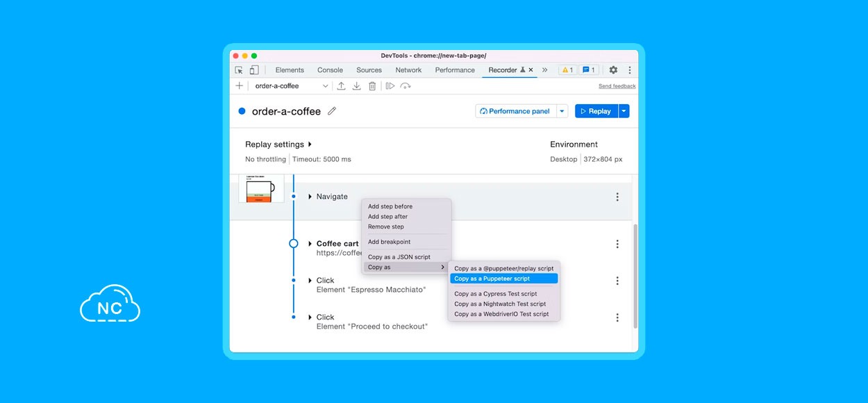Viewport: 868px width, 403px height.
Task: Click the "Timeout: 5000 ms" text
Action: click(322, 159)
